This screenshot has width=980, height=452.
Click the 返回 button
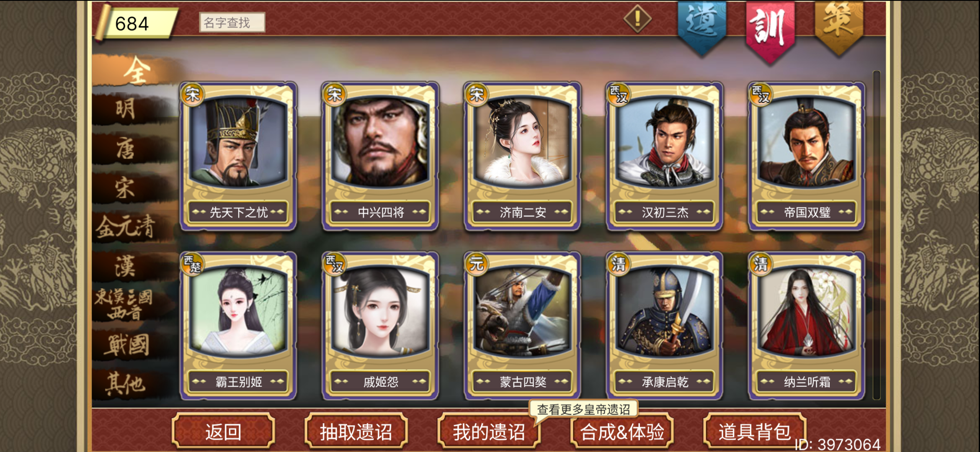(223, 431)
